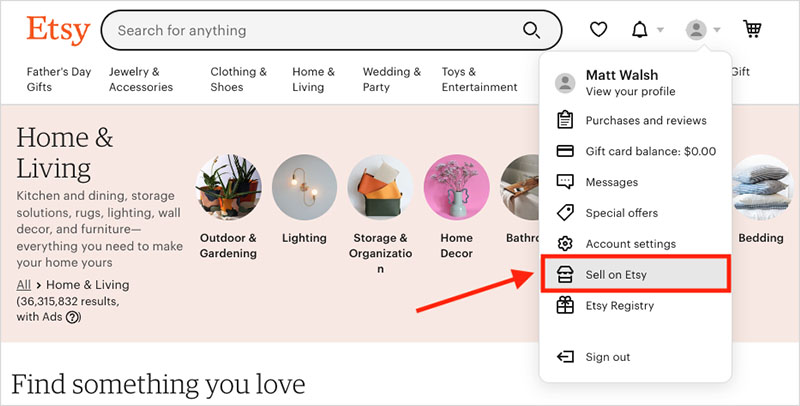Click Ads help question mark icon
This screenshot has height=406, width=800.
[73, 317]
